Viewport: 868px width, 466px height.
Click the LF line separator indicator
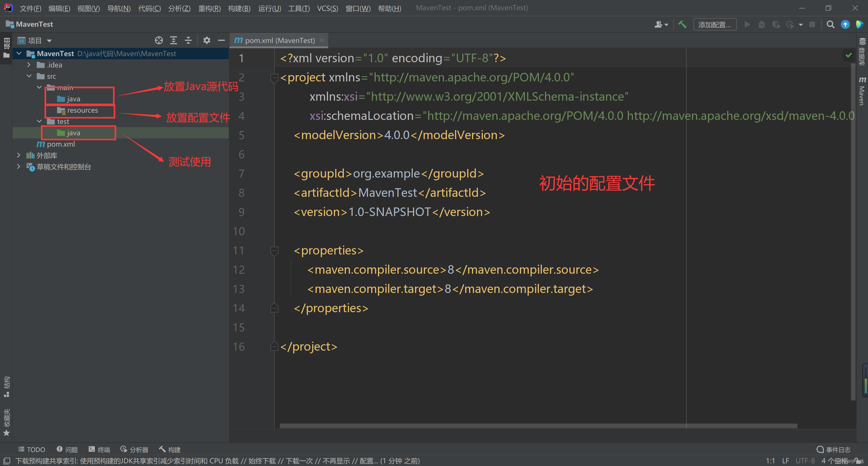click(785, 461)
